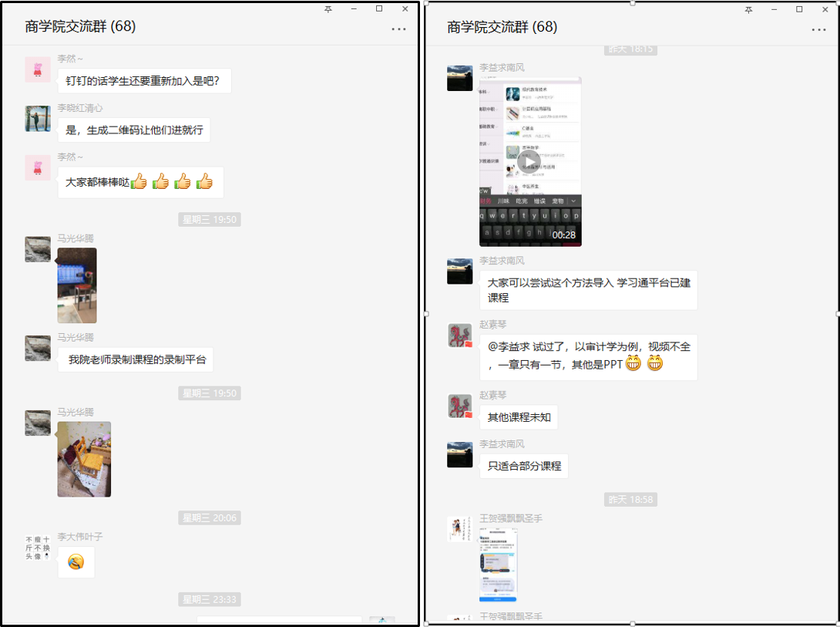Image resolution: width=840 pixels, height=627 pixels.
Task: Open the more options menu in right window
Action: pos(818,29)
